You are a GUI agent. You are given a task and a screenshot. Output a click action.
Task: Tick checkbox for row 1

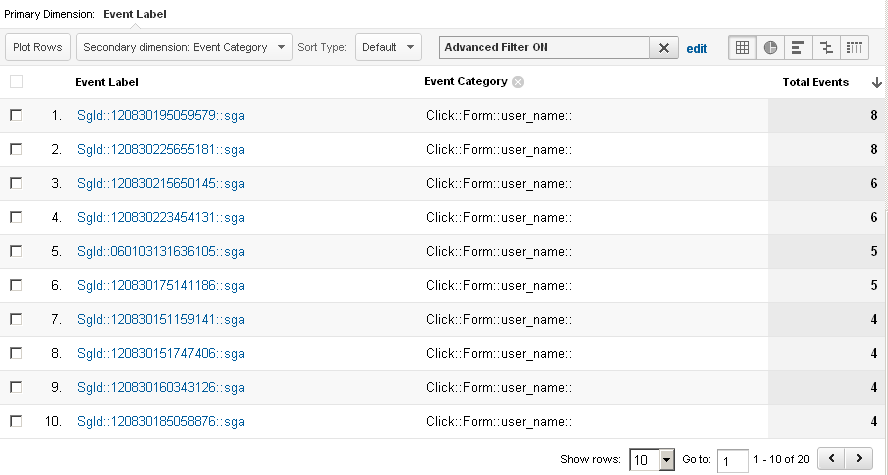coord(16,115)
